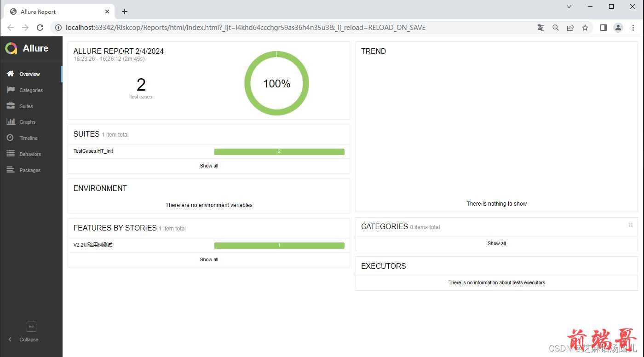644x357 pixels.
Task: Select Graphs menu label
Action: point(28,122)
